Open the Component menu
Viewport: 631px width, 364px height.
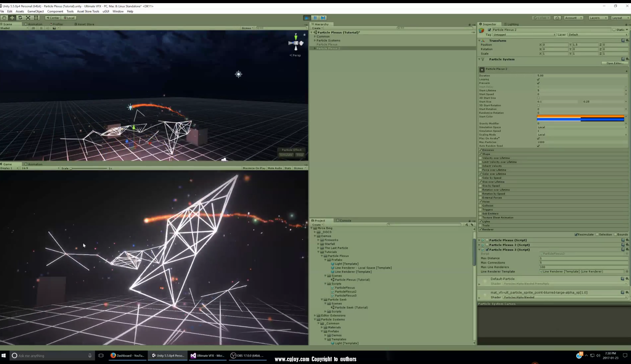click(55, 11)
